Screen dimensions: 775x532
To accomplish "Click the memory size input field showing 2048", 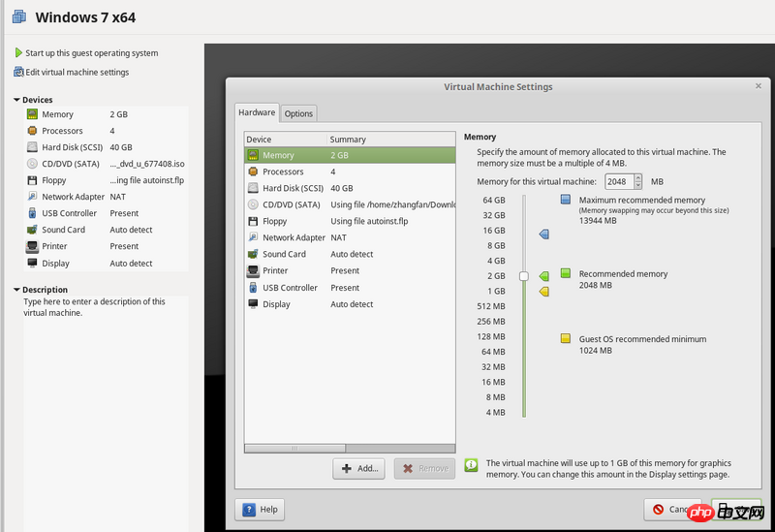I will 620,181.
